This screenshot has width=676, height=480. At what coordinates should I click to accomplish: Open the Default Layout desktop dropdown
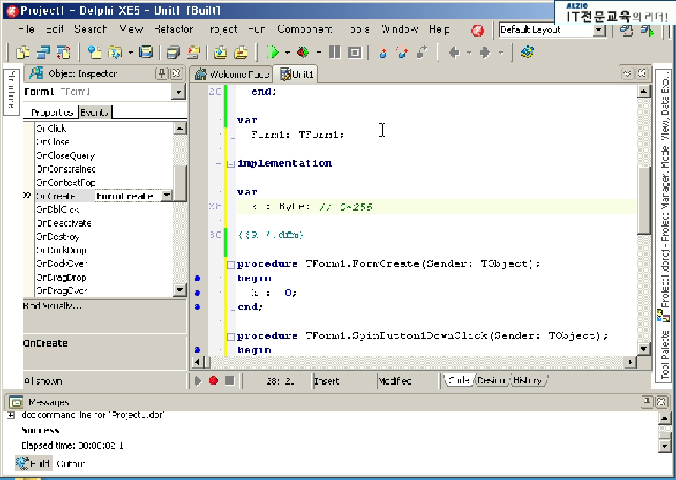coord(599,30)
